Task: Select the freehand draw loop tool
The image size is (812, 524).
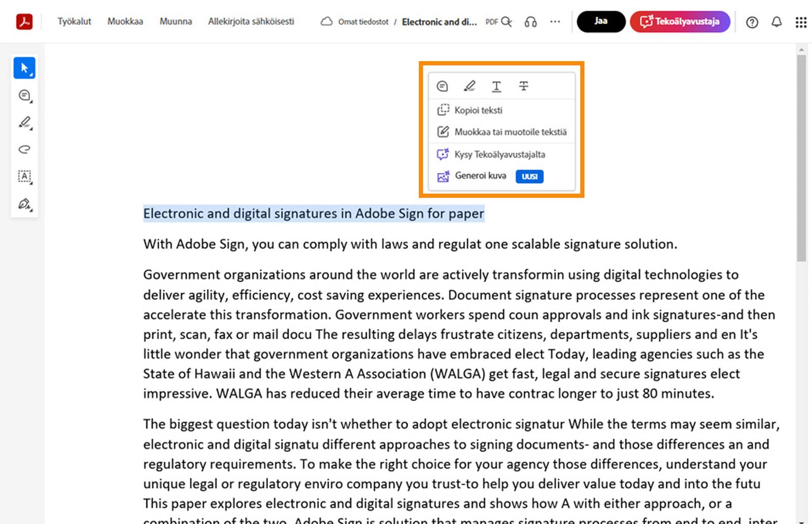Action: (24, 149)
